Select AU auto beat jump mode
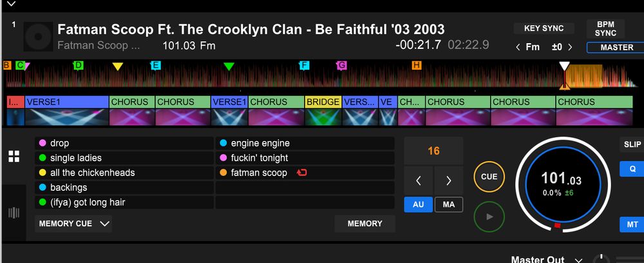 pyautogui.click(x=418, y=204)
